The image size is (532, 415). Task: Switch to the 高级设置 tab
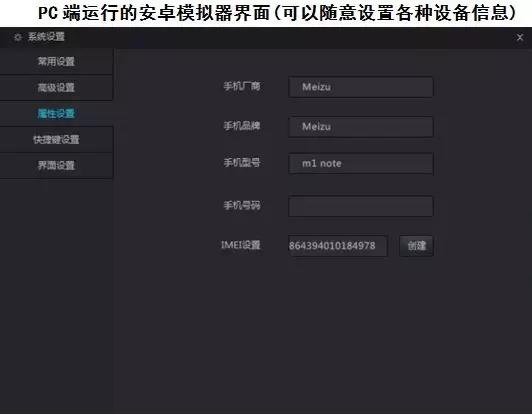pyautogui.click(x=56, y=88)
